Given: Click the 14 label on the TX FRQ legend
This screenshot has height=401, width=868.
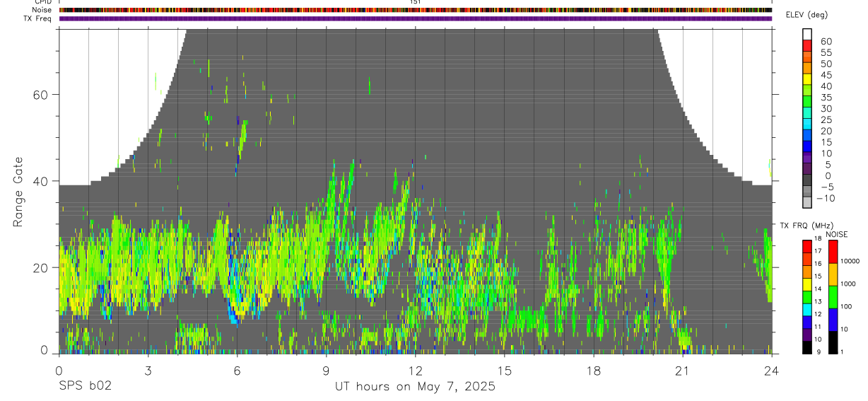Looking at the screenshot, I should tap(819, 289).
